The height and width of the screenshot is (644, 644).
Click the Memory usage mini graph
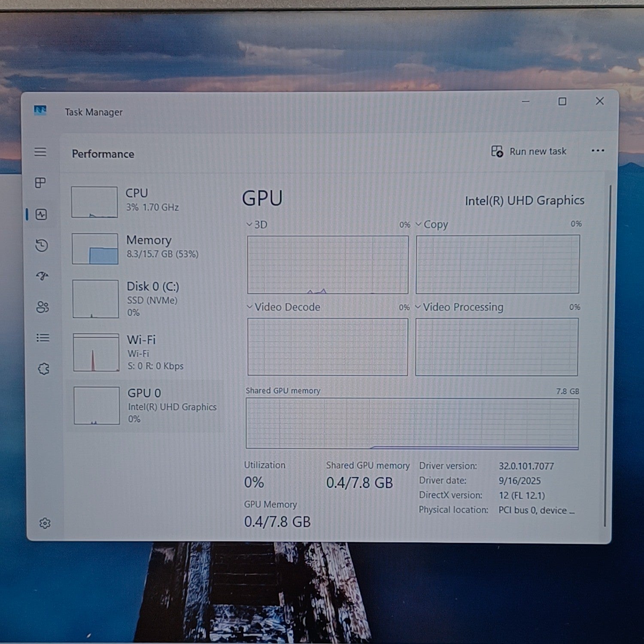click(x=95, y=249)
